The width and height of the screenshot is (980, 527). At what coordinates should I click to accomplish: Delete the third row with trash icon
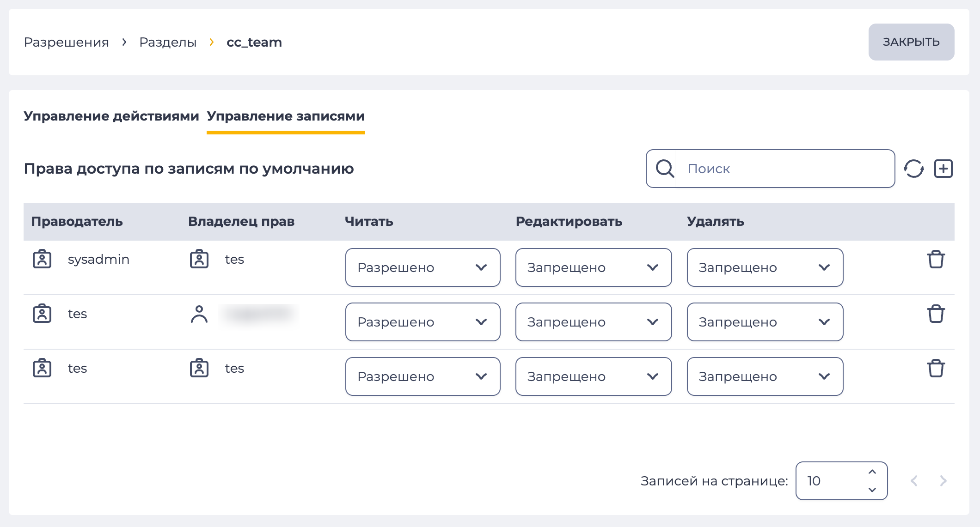936,368
